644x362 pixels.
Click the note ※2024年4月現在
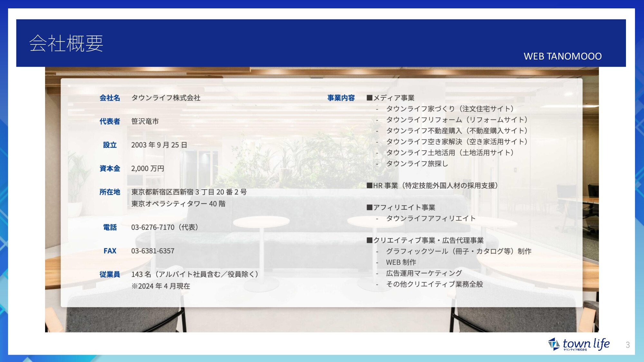click(161, 286)
